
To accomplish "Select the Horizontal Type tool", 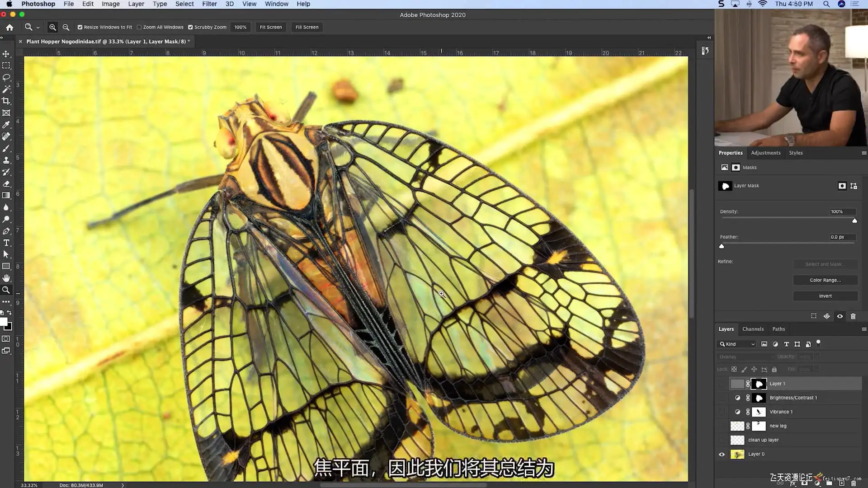I will (x=6, y=243).
